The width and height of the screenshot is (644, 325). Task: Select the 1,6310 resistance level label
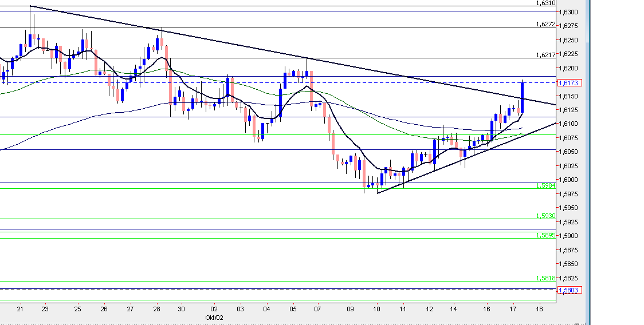coord(546,3)
